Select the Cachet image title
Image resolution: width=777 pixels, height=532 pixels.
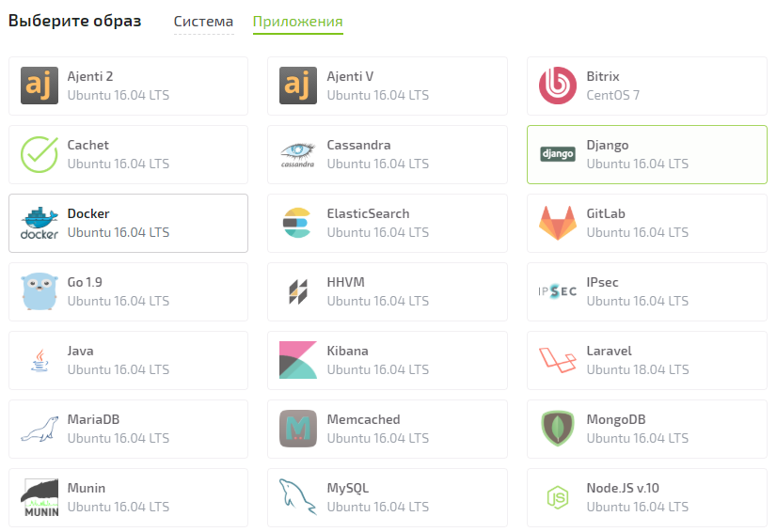(87, 145)
